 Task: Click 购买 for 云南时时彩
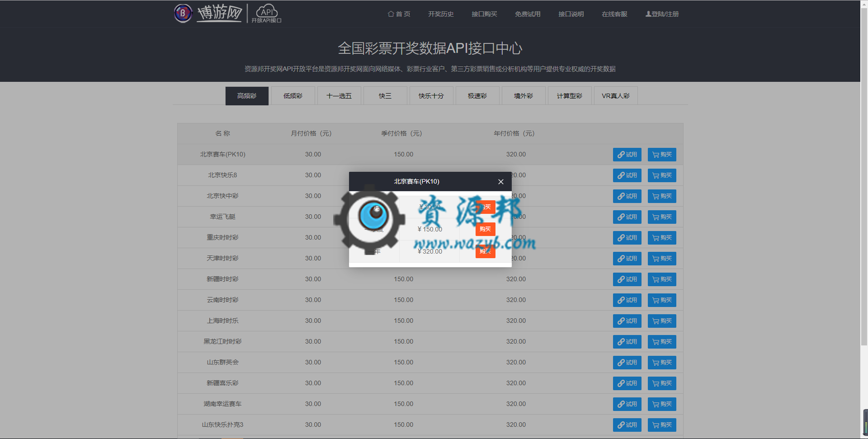(x=662, y=300)
